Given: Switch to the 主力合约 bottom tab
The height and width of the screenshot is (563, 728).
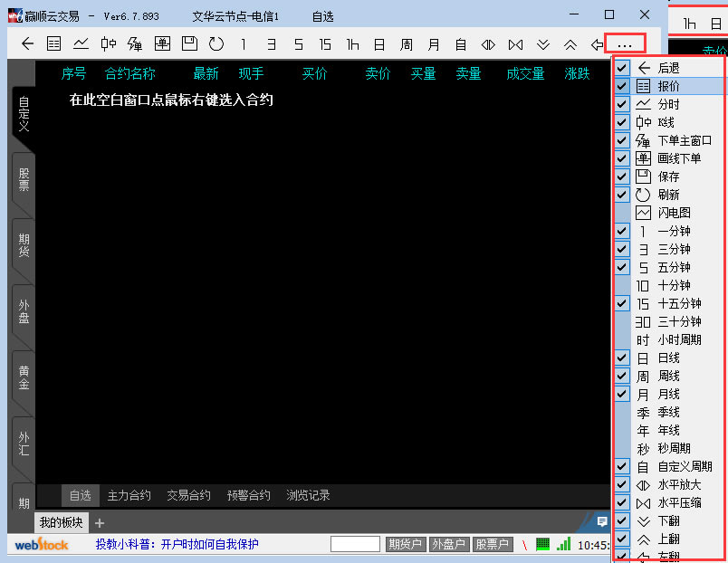Looking at the screenshot, I should click(129, 495).
